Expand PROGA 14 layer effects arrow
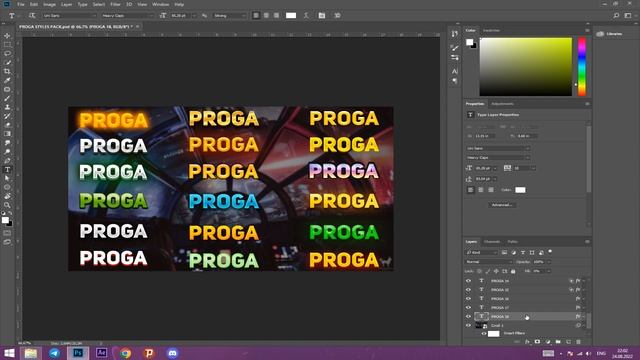This screenshot has height=360, width=640. tap(584, 281)
